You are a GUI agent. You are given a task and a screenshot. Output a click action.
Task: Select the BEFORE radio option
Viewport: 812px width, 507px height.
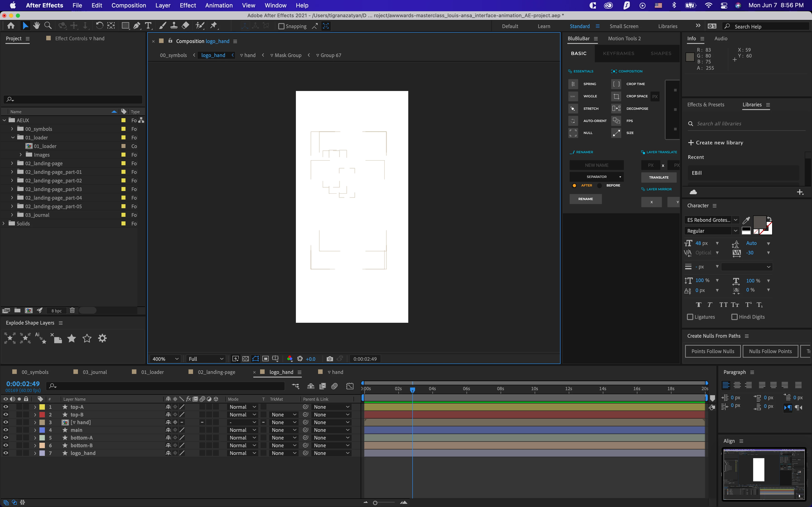pos(600,185)
